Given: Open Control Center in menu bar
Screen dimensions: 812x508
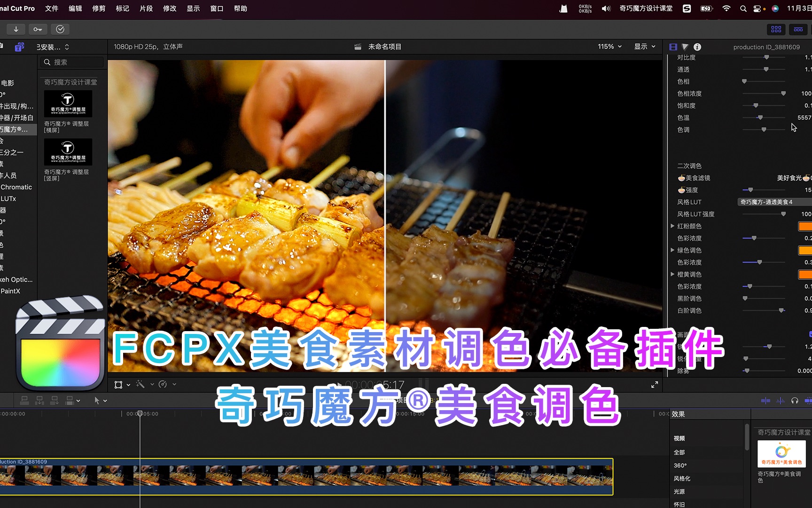Looking at the screenshot, I should click(757, 8).
